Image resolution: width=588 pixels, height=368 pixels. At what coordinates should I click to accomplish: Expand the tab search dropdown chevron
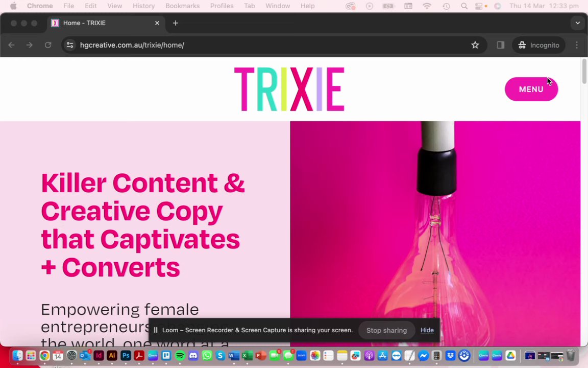[x=577, y=23]
